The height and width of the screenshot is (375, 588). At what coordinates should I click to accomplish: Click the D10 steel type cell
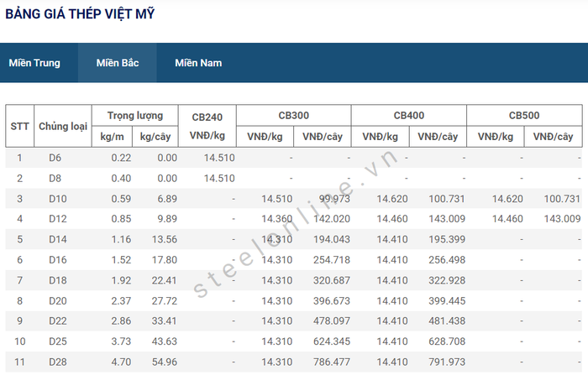57,199
